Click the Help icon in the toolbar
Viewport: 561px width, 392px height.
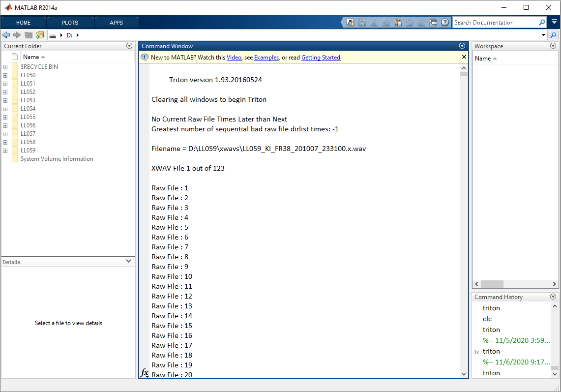pos(445,22)
